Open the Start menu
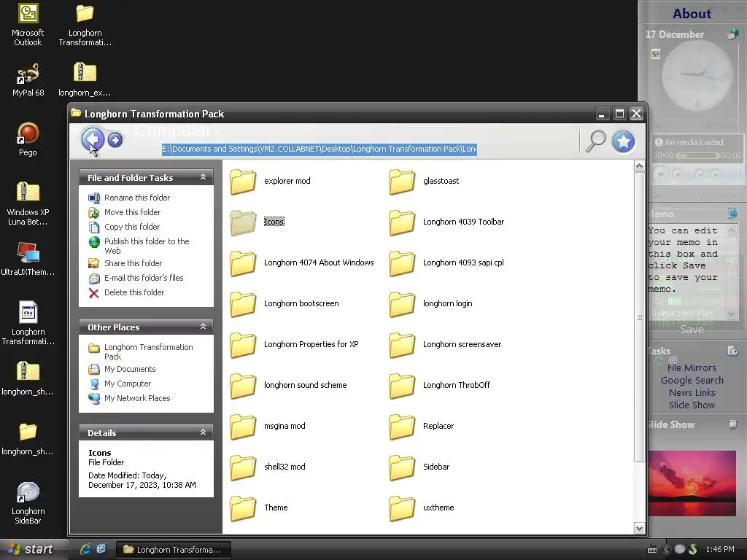 [31, 550]
